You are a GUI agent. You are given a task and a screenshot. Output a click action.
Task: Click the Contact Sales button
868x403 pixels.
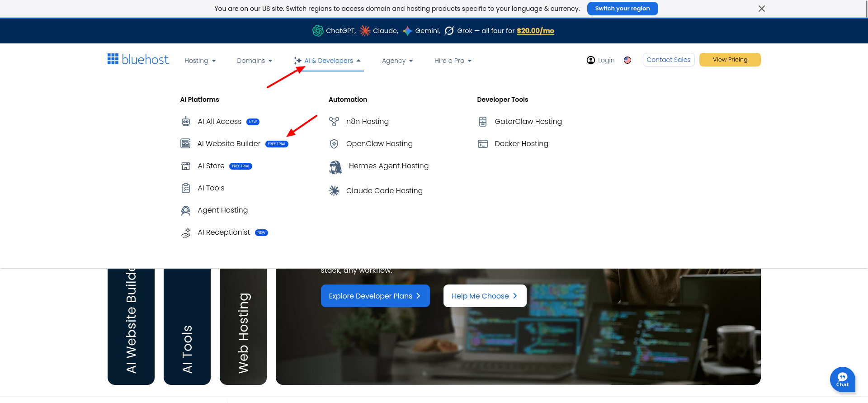669,60
